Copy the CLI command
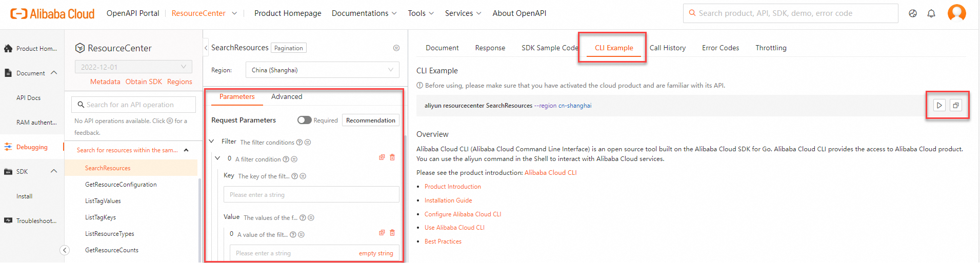 (956, 106)
